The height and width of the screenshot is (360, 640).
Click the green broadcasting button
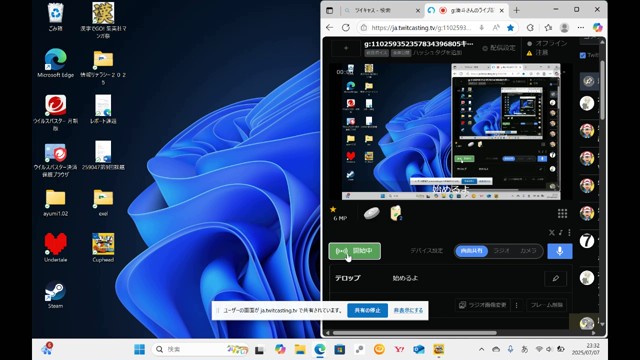pos(355,251)
